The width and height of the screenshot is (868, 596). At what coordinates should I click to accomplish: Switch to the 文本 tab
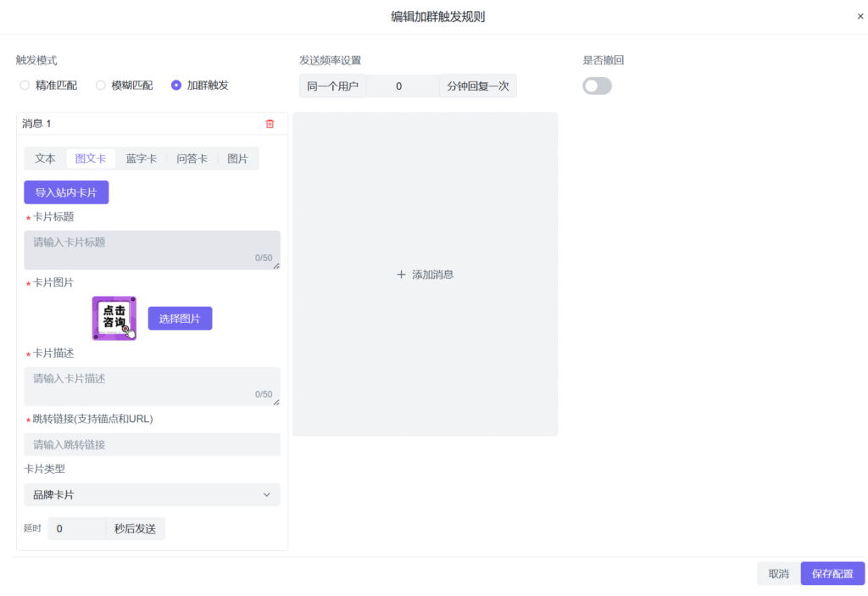(45, 159)
